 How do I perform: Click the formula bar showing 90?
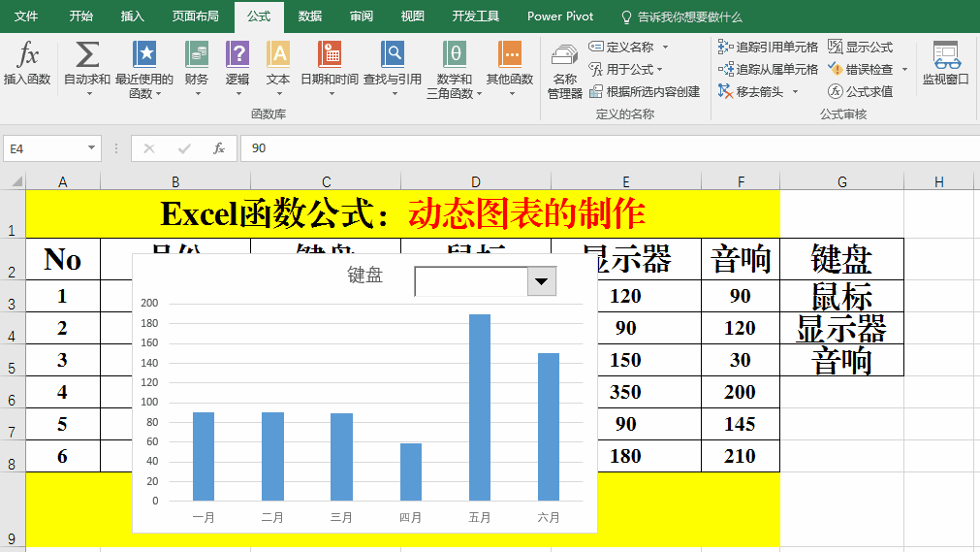pos(610,148)
